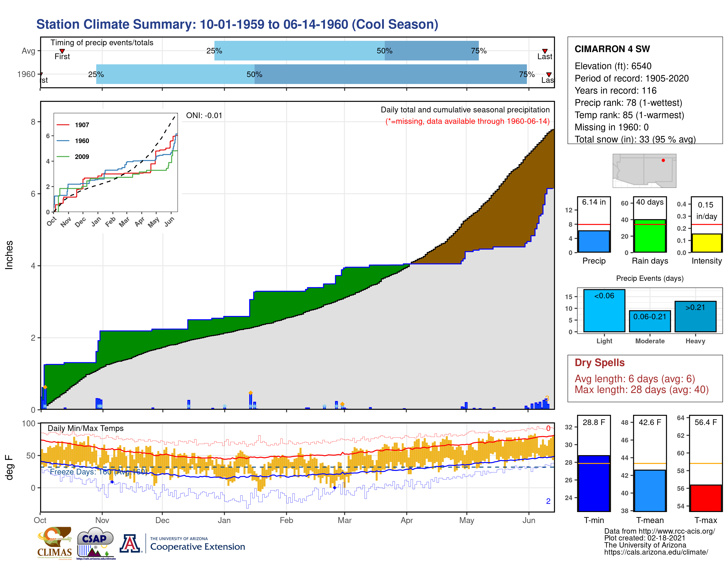Click the red T-max bar
Image resolution: width=728 pixels, height=563 pixels.
(x=706, y=498)
